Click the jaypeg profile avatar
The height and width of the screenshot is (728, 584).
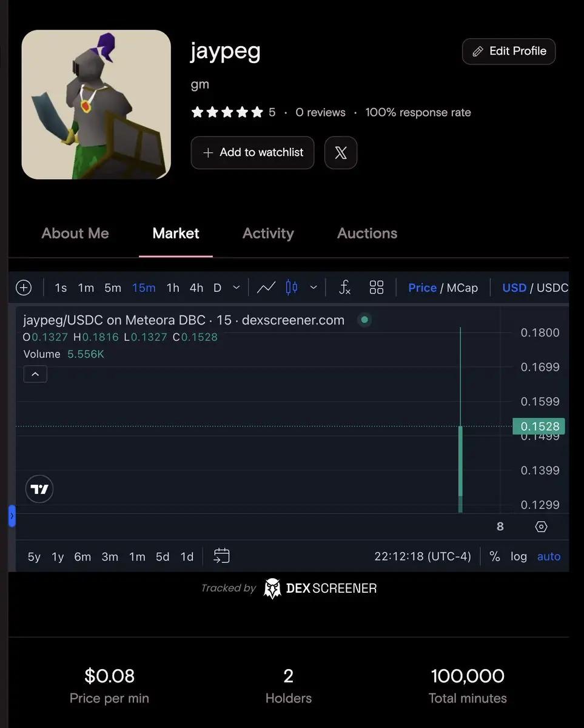click(96, 104)
